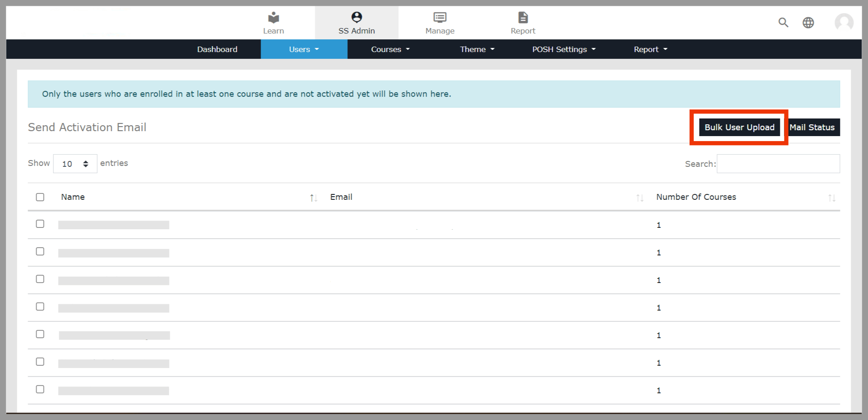Open the SS Admin person icon

(356, 17)
